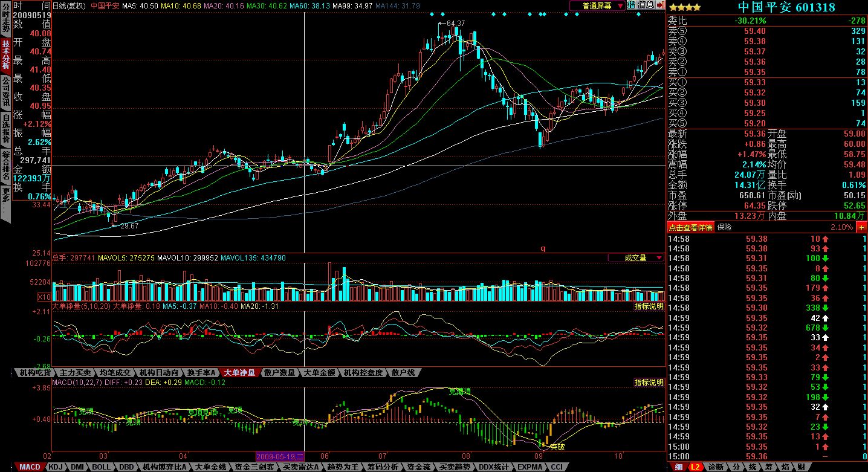Switch to 分时走势 sidebar tab
Viewport: 868px width, 472px height.
[x=5, y=18]
